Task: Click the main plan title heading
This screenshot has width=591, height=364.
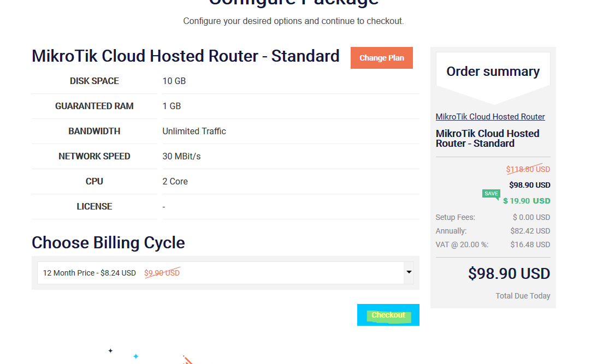Action: pos(186,56)
